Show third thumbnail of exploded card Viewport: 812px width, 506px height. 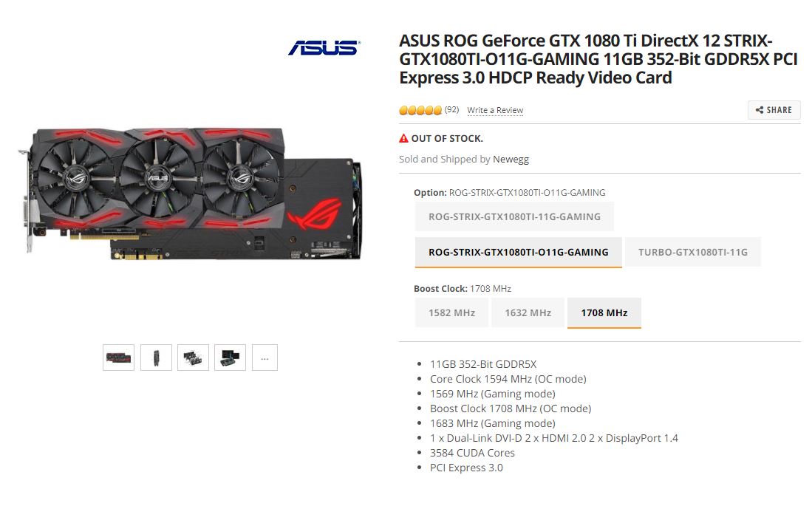193,358
